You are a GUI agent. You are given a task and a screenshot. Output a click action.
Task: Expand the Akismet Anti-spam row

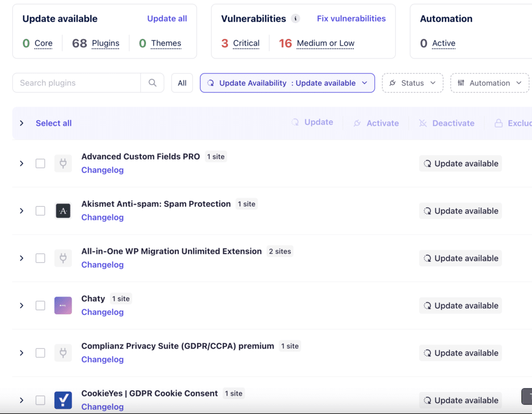tap(22, 211)
